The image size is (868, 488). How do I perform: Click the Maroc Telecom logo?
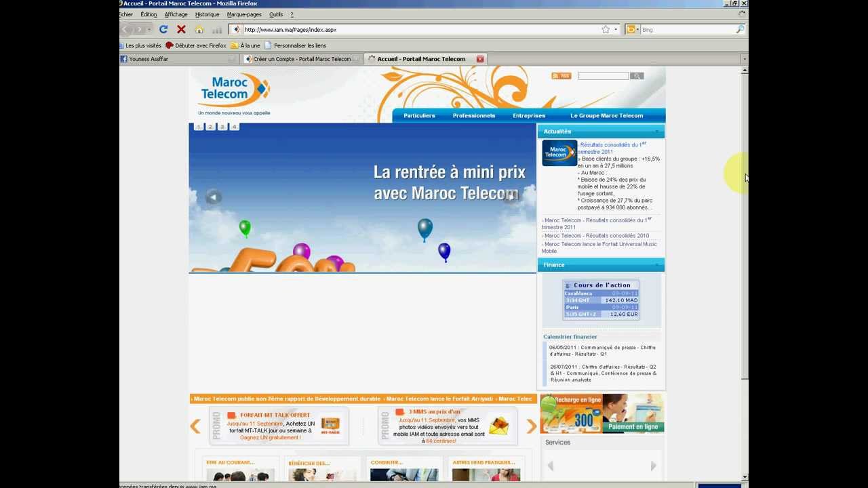coord(234,94)
